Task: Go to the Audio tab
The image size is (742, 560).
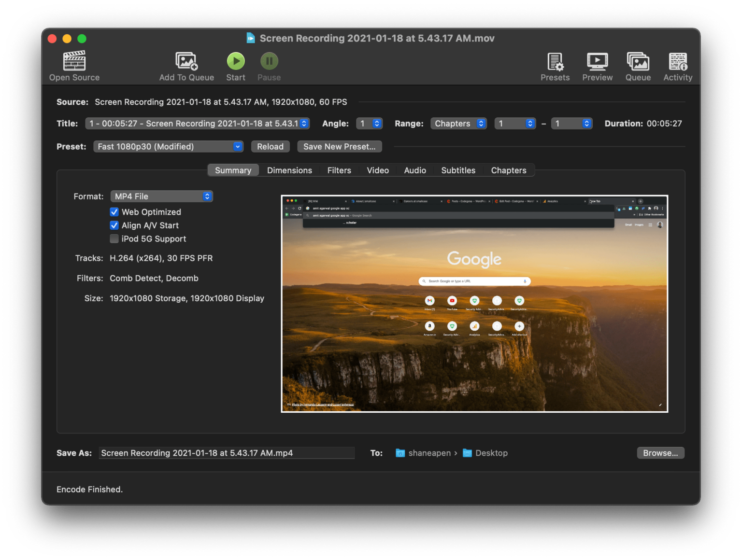Action: (415, 170)
